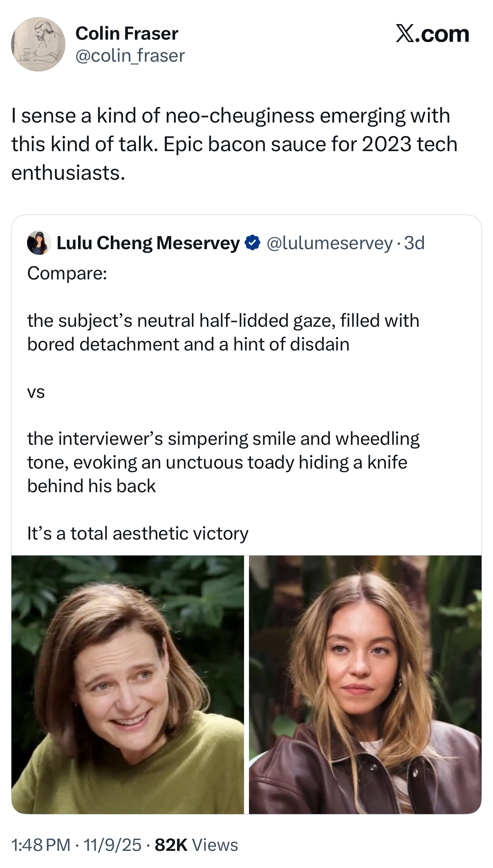The image size is (493, 868).
Task: Open right photo of woman in leather jacket
Action: click(365, 684)
